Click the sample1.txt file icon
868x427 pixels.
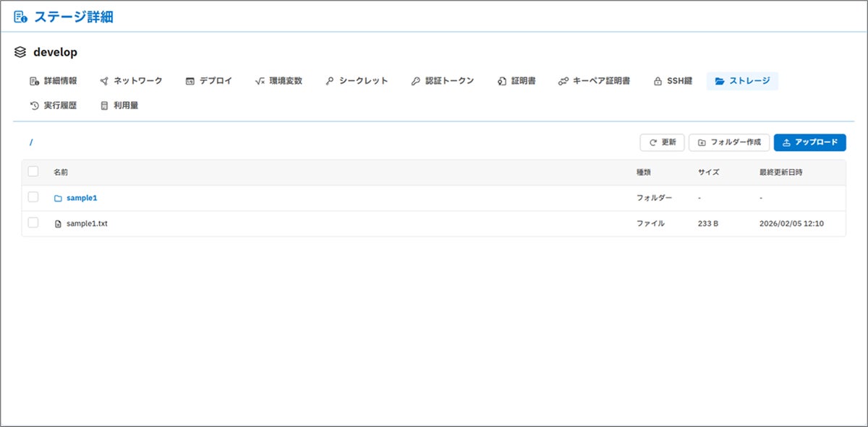58,224
